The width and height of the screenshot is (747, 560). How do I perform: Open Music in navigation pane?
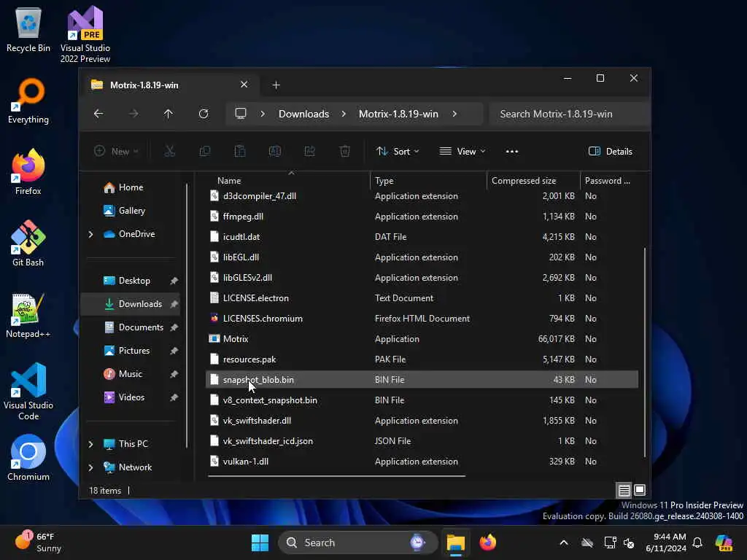coord(131,374)
